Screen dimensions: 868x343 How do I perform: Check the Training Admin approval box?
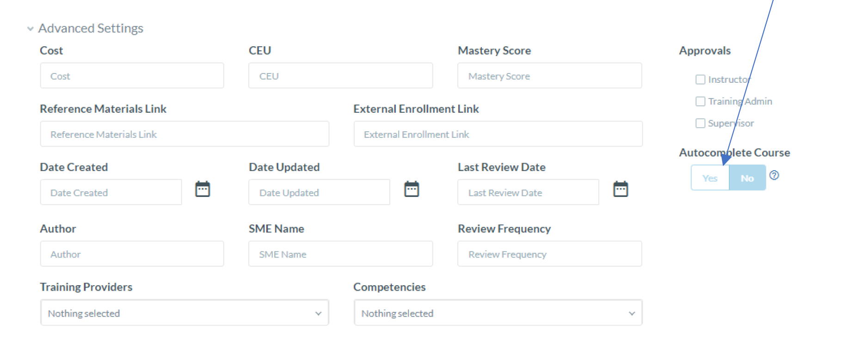tap(701, 101)
